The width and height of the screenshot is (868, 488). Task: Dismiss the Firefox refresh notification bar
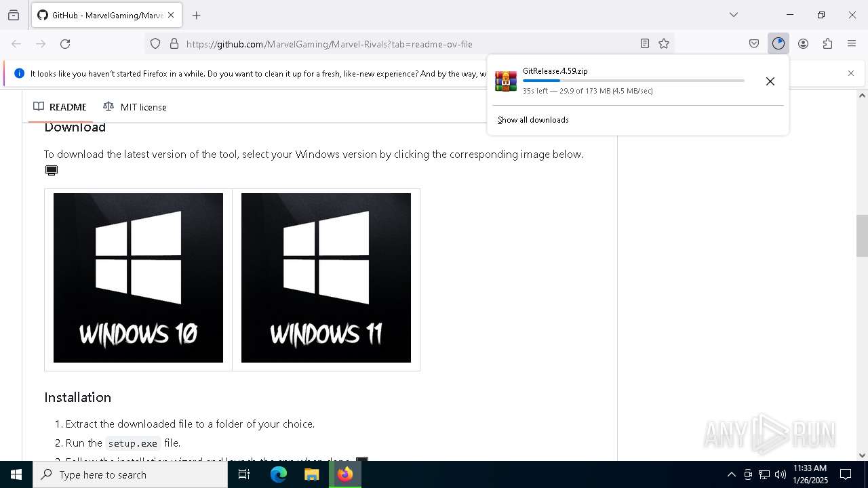(851, 73)
